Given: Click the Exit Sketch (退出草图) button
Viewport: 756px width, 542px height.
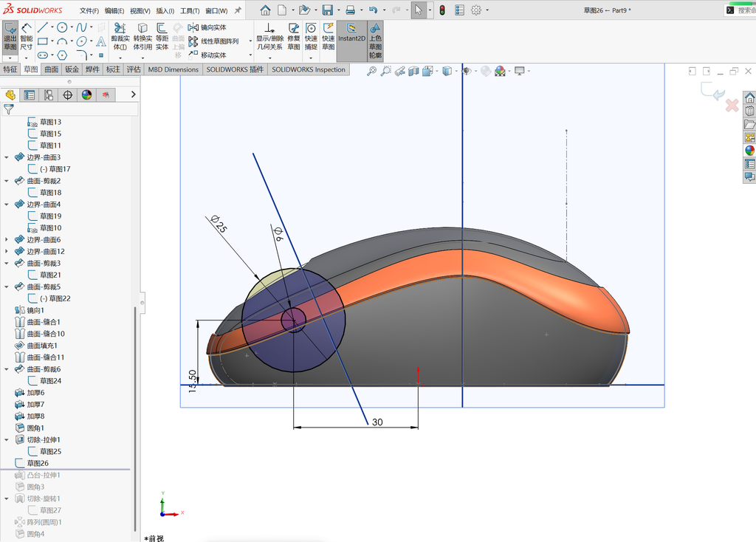Looking at the screenshot, I should click(x=10, y=37).
